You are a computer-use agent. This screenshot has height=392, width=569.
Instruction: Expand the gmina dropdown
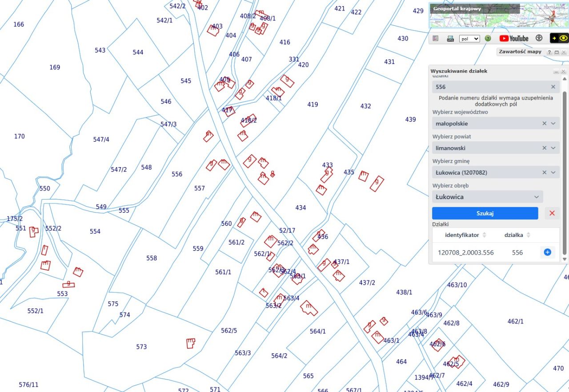click(x=553, y=172)
